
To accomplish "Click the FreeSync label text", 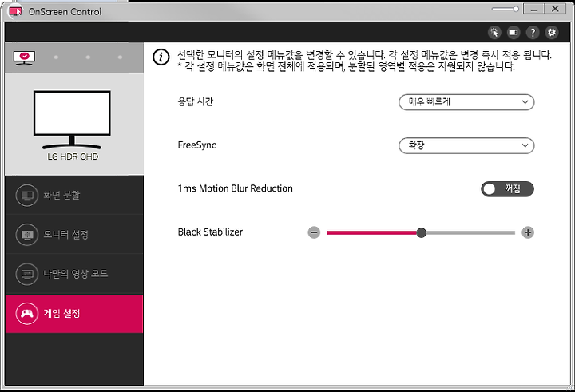I will (x=197, y=145).
